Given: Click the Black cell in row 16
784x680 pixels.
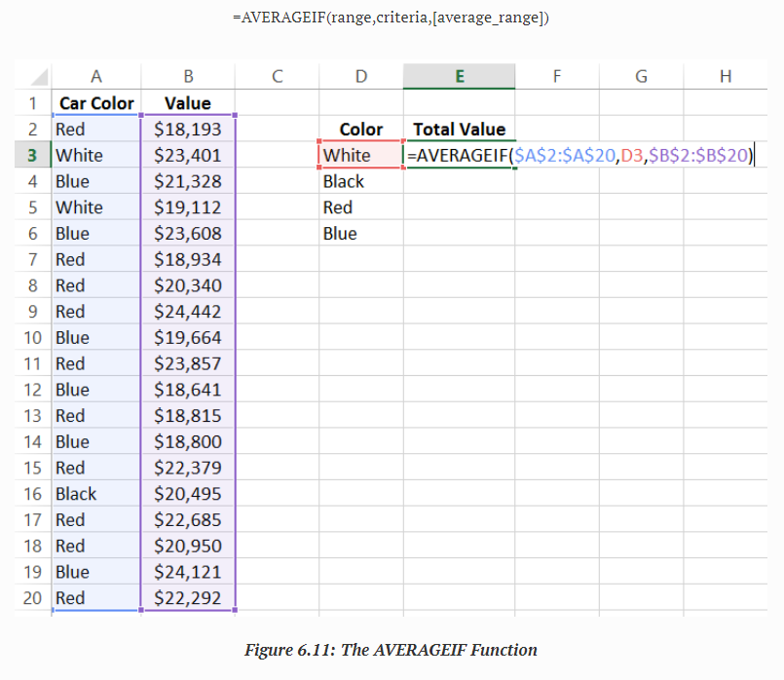Looking at the screenshot, I should tap(95, 494).
